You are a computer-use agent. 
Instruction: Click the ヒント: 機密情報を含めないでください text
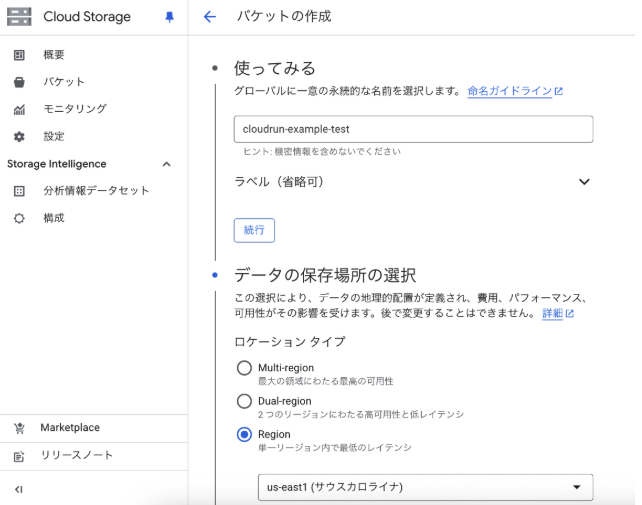click(x=322, y=152)
